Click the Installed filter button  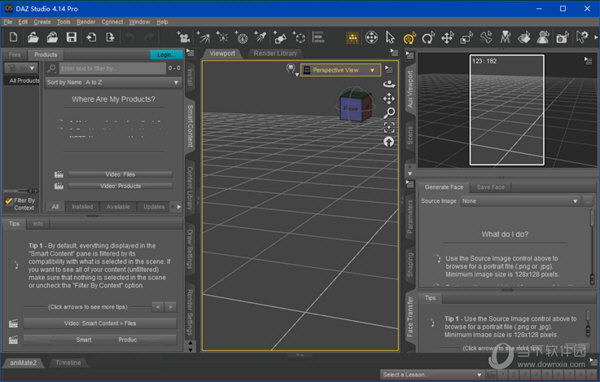click(x=82, y=207)
